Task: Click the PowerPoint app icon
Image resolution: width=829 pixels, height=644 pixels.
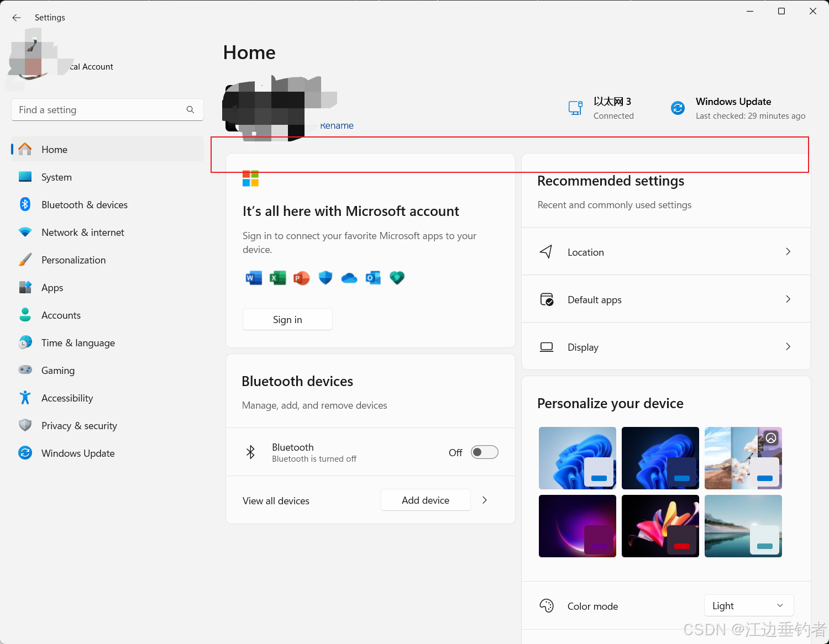Action: (301, 278)
